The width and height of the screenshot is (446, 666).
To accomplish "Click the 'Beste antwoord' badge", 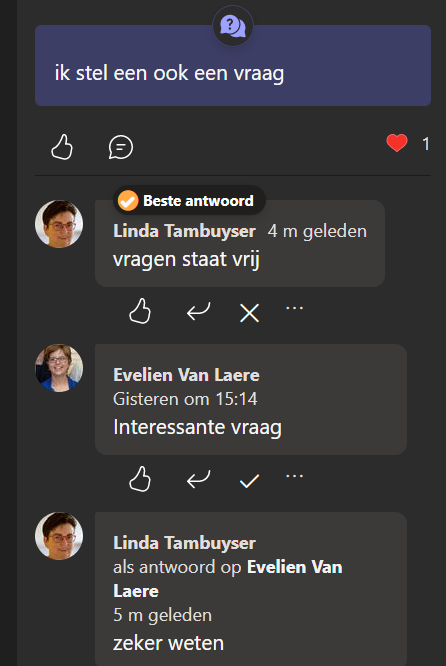I will pos(189,200).
